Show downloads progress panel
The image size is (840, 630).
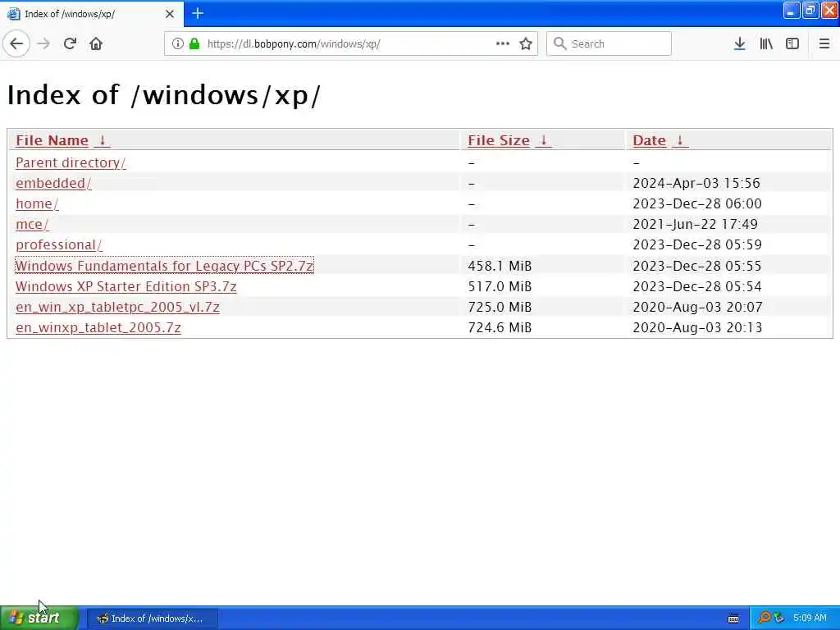739,44
